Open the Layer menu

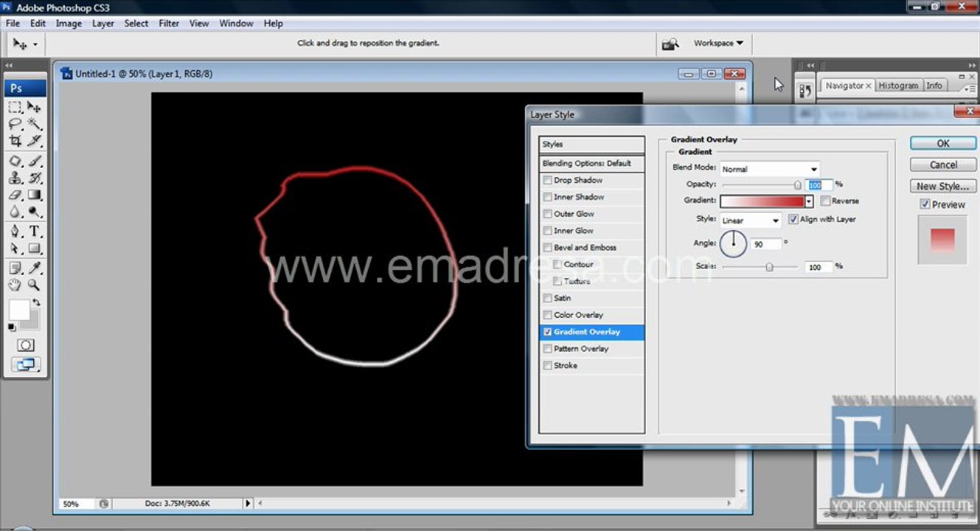(102, 24)
